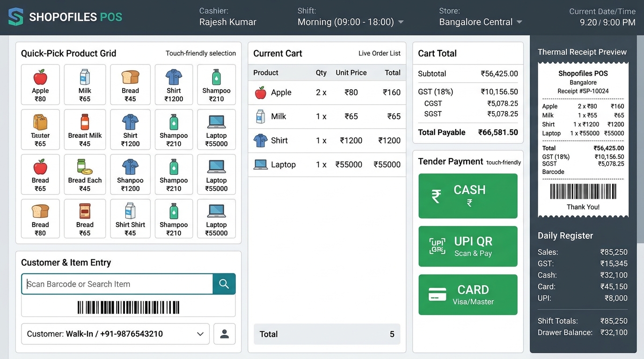Click the Shopofiles POS logo icon

pyautogui.click(x=16, y=17)
